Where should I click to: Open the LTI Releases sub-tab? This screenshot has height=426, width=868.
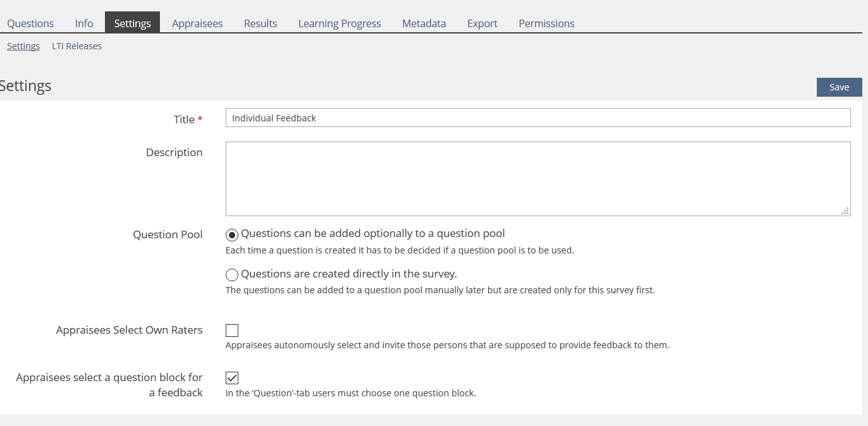[x=76, y=46]
